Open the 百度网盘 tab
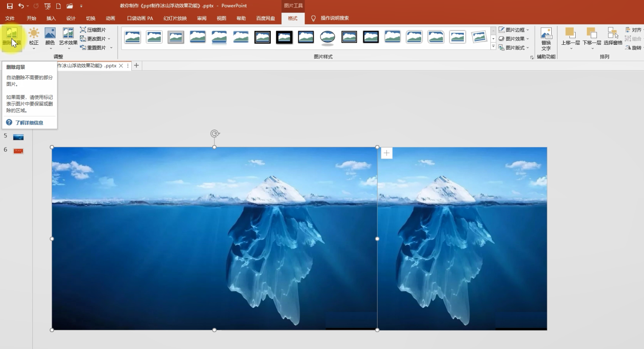Image resolution: width=644 pixels, height=349 pixels. [x=265, y=18]
